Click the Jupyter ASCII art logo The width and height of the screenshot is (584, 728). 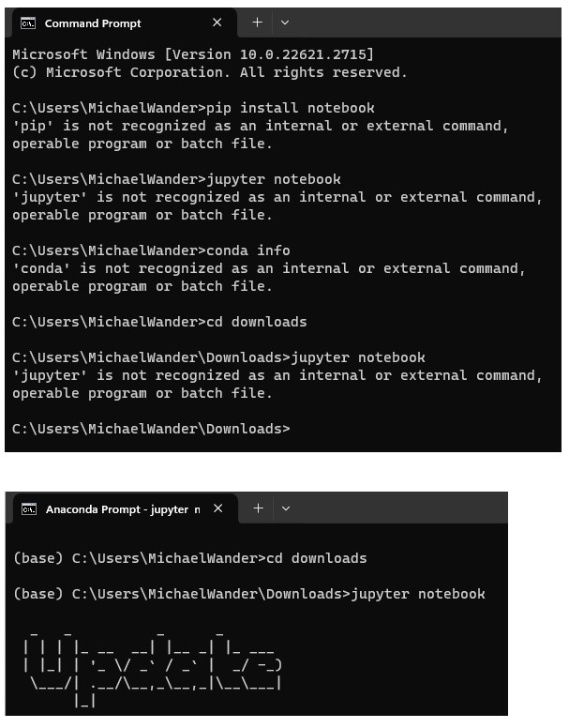pos(152,666)
